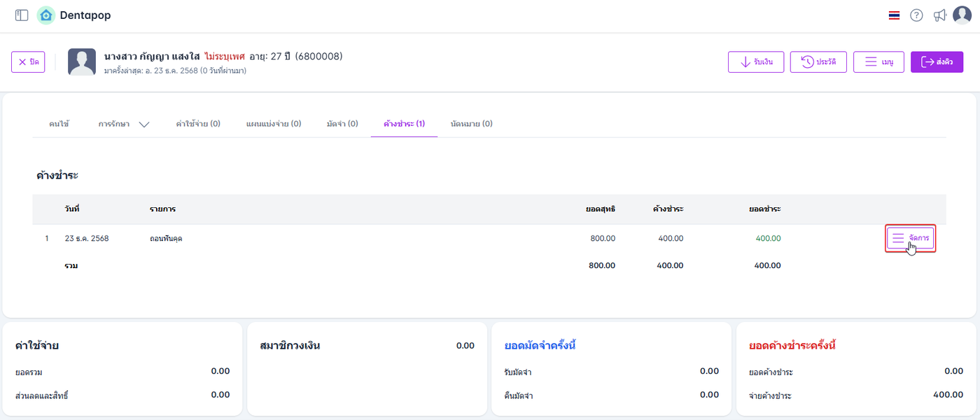Open the user account avatar
The width and height of the screenshot is (980, 420).
click(x=962, y=15)
